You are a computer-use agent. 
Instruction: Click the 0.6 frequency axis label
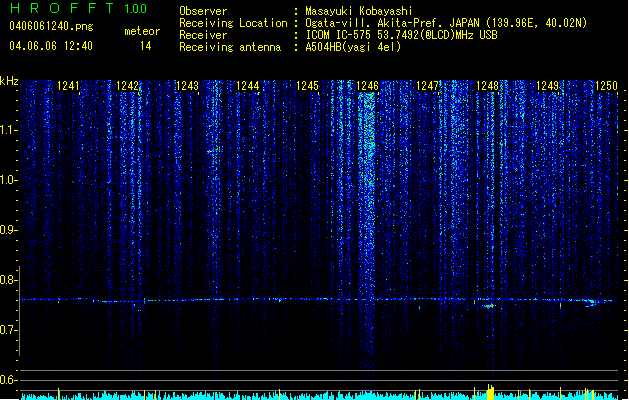[x=8, y=380]
